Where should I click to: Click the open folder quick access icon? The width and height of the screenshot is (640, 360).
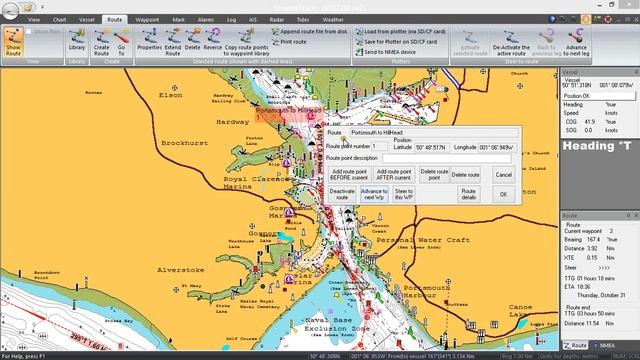(28, 7)
